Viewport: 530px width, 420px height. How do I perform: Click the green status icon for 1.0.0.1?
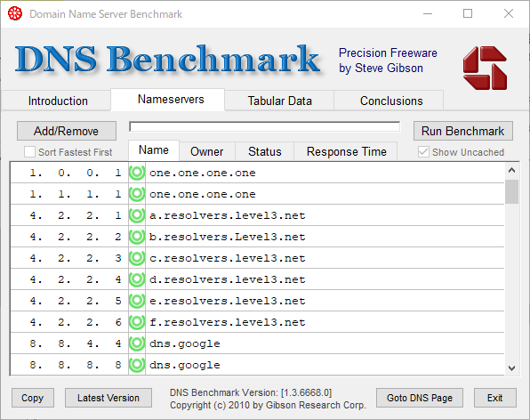137,173
